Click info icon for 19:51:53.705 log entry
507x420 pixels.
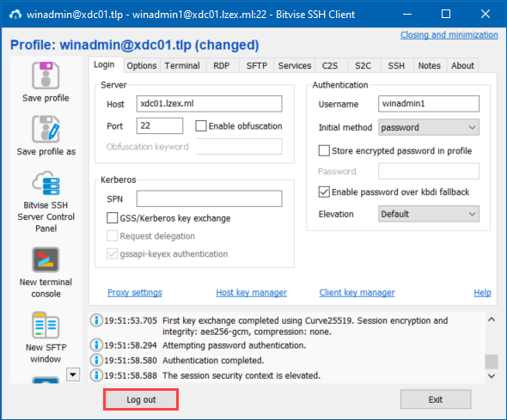point(96,320)
